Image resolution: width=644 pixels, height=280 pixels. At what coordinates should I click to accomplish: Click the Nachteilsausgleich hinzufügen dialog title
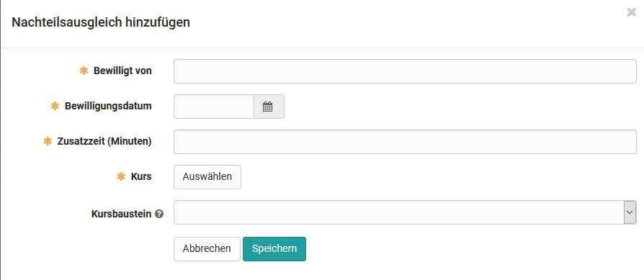pos(101,22)
